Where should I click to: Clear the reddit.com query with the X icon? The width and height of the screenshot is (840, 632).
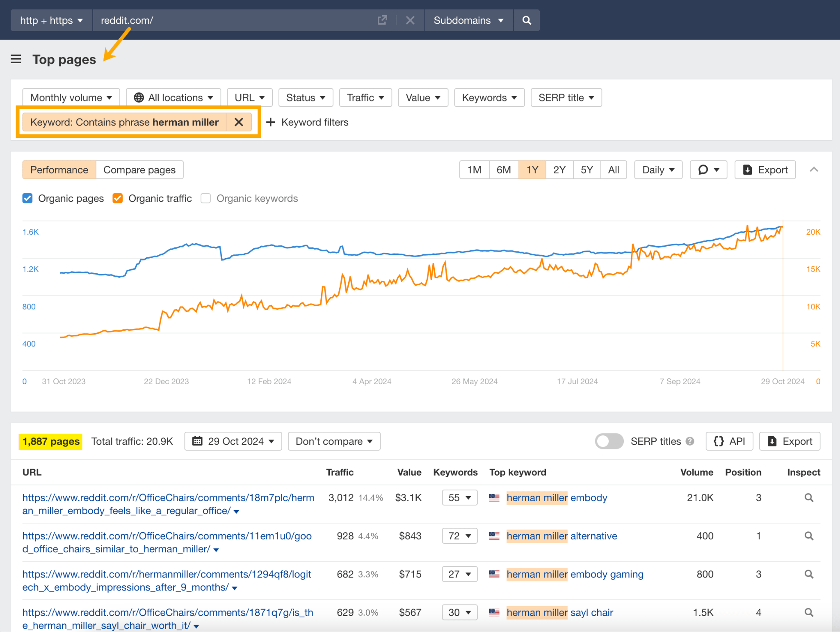coord(410,20)
